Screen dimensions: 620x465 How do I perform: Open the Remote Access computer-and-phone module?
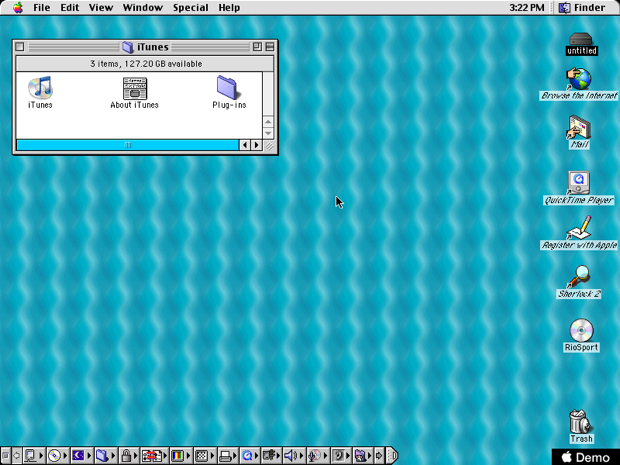272,456
